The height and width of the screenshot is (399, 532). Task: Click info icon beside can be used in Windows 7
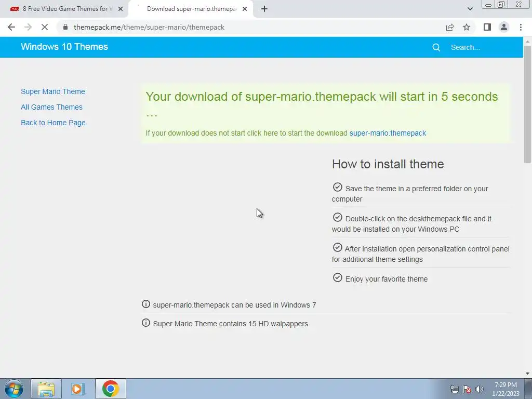tap(146, 304)
